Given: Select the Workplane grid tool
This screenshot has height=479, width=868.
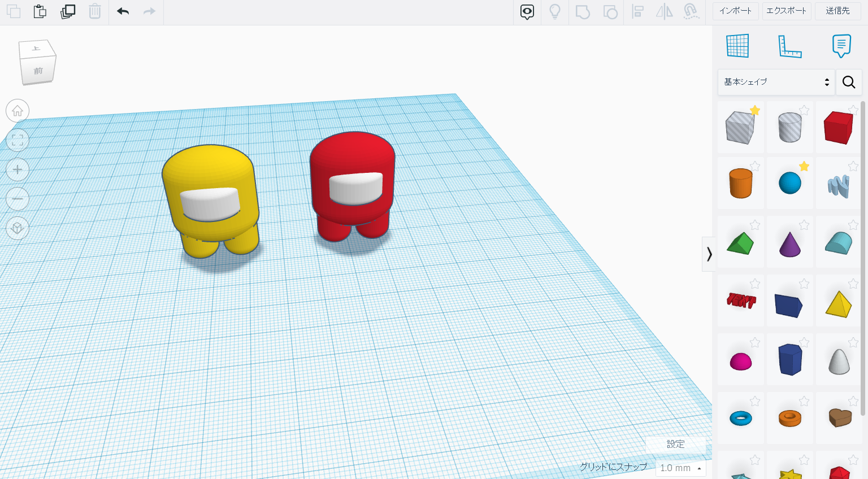Looking at the screenshot, I should [737, 46].
